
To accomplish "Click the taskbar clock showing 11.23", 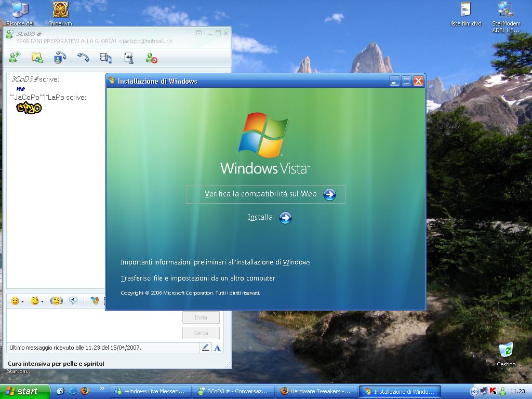I will 518,392.
